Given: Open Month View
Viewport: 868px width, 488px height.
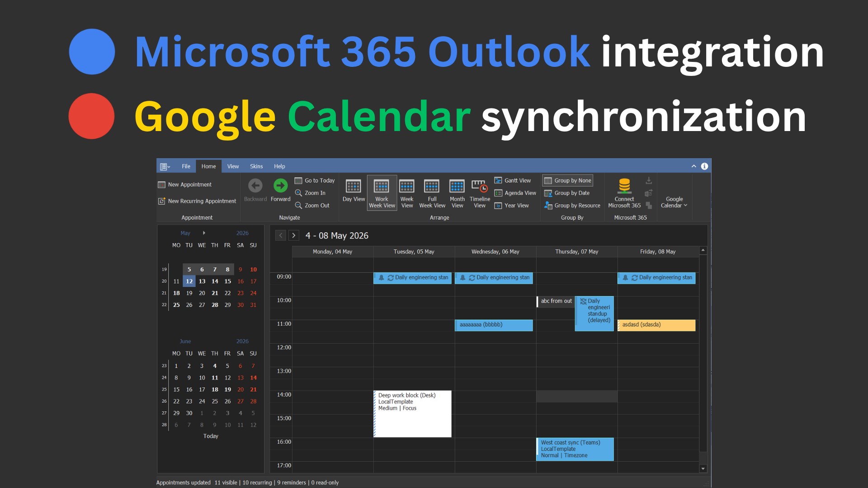Looking at the screenshot, I should (x=457, y=193).
